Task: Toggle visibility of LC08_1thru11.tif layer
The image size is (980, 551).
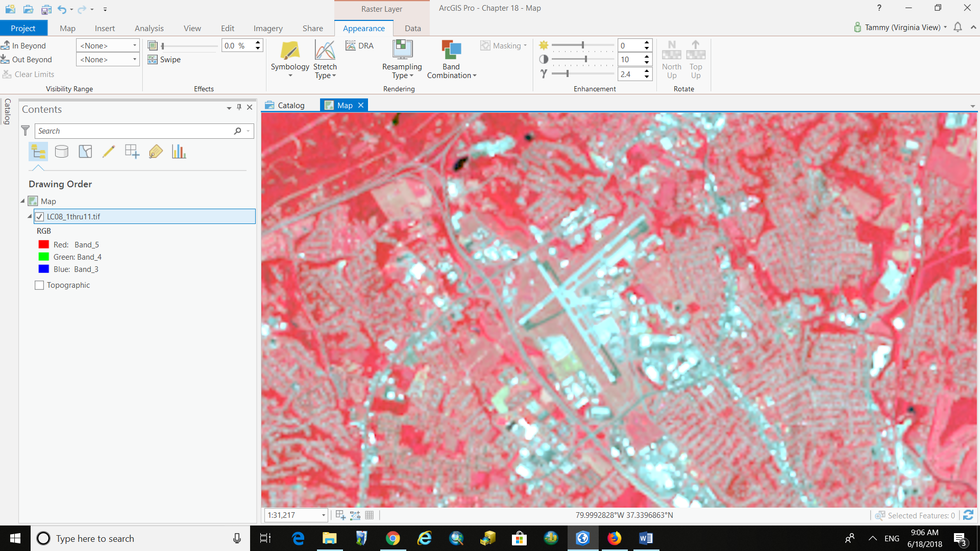Action: pos(40,216)
